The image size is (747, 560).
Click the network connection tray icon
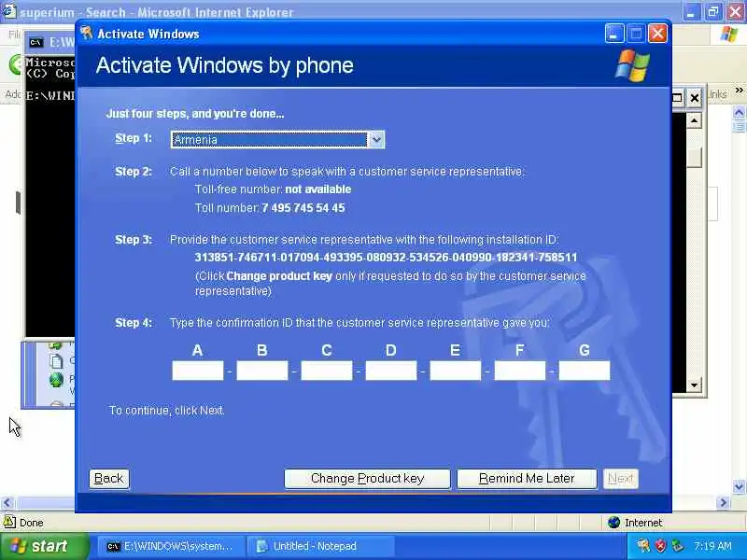click(x=676, y=546)
